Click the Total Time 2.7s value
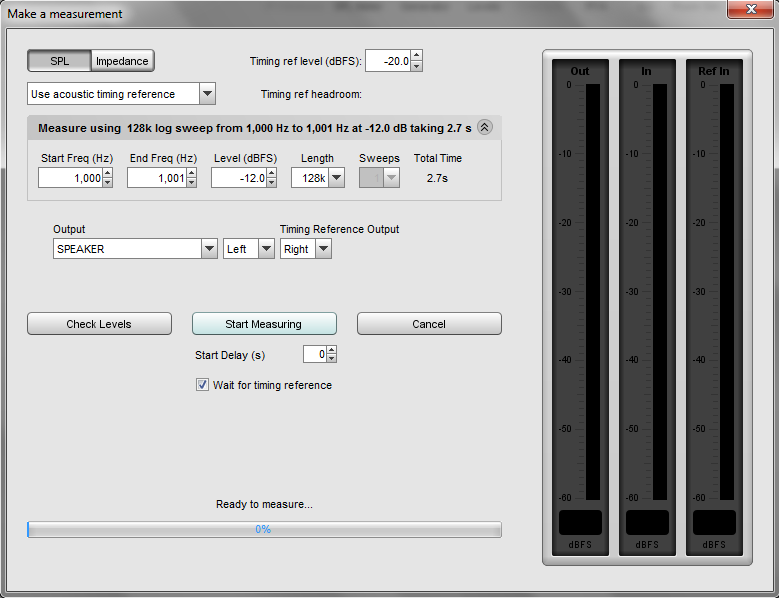This screenshot has width=779, height=598. [437, 178]
